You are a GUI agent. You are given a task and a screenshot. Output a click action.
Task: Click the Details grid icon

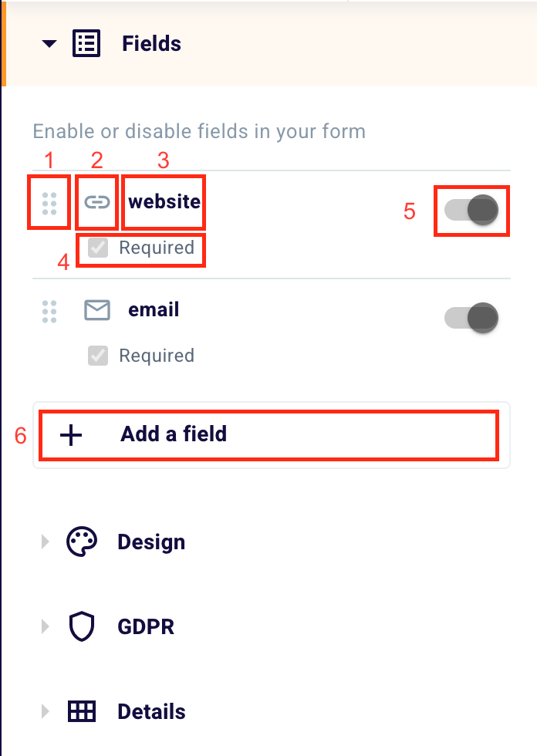pos(83,711)
